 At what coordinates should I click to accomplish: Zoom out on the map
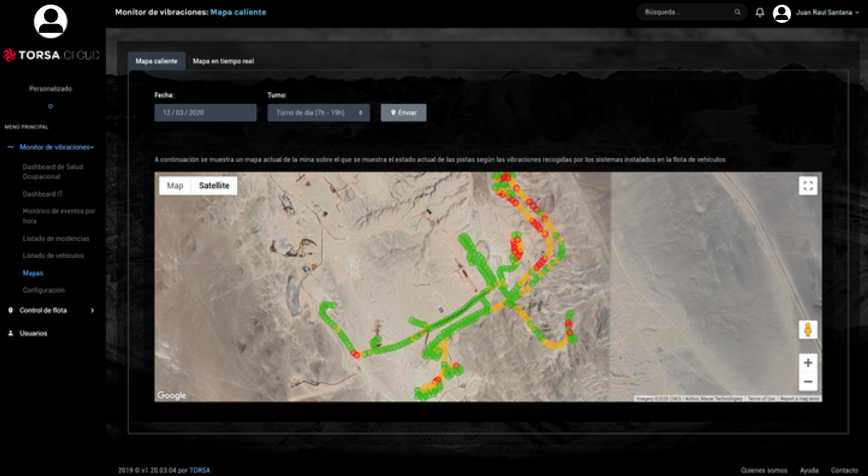coord(807,383)
